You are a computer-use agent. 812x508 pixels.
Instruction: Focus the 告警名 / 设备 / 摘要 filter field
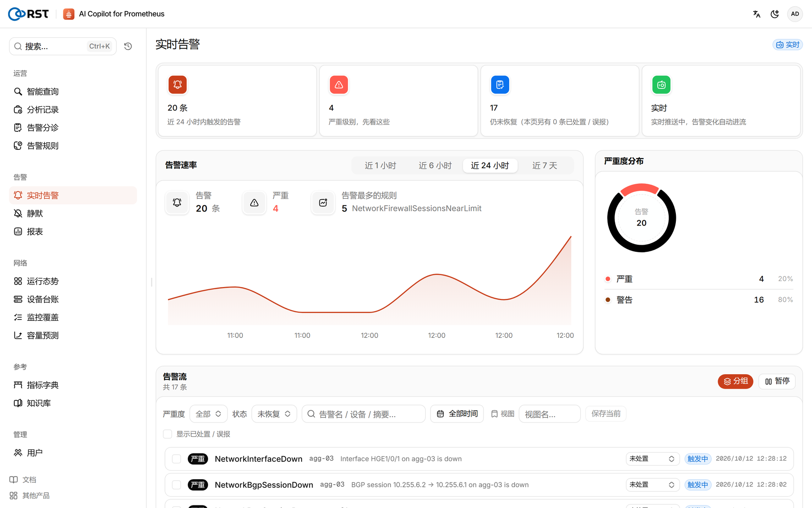(x=363, y=414)
